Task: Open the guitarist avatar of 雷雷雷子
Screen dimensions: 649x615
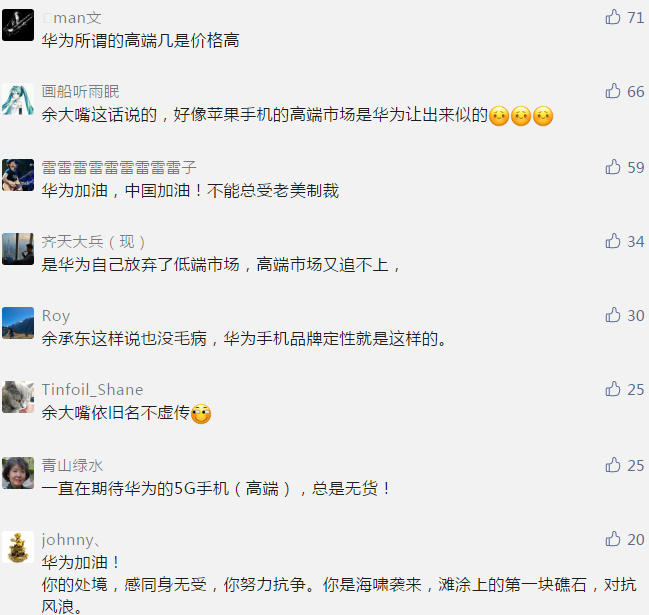Action: [x=18, y=175]
